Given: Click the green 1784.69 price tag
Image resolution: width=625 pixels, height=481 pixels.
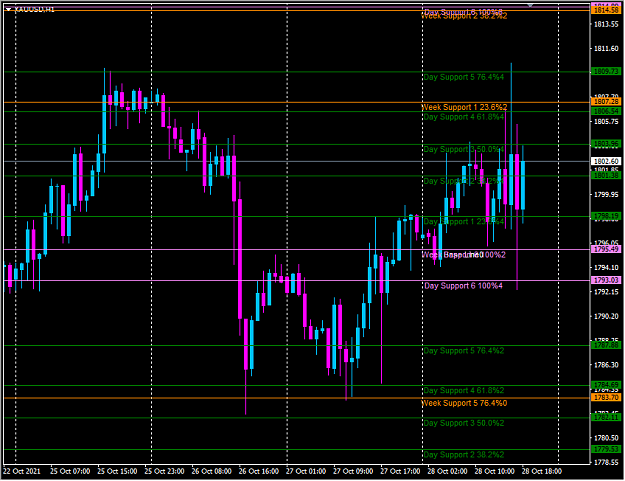Looking at the screenshot, I should pyautogui.click(x=606, y=385).
